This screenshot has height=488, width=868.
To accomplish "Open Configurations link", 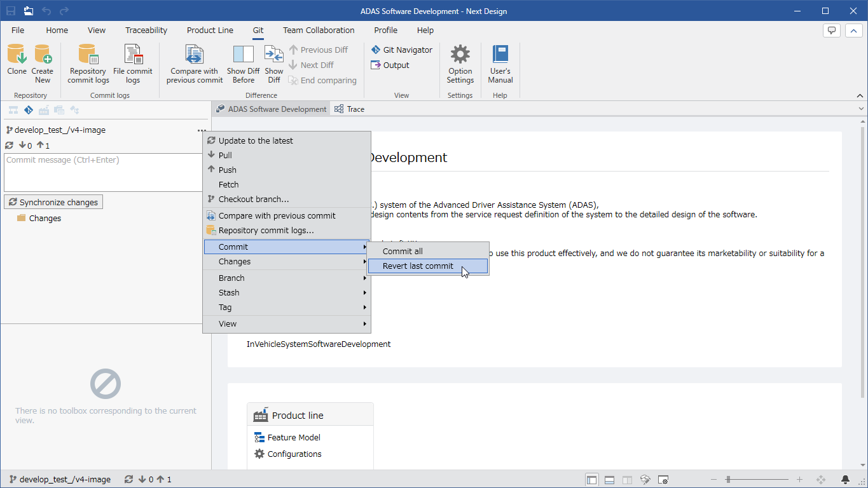I will [x=288, y=454].
